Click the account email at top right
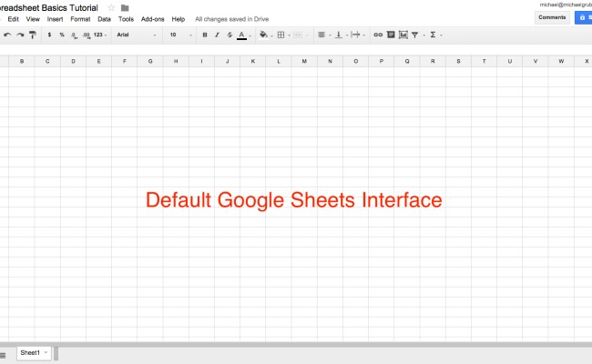This screenshot has height=364, width=592. [x=566, y=5]
